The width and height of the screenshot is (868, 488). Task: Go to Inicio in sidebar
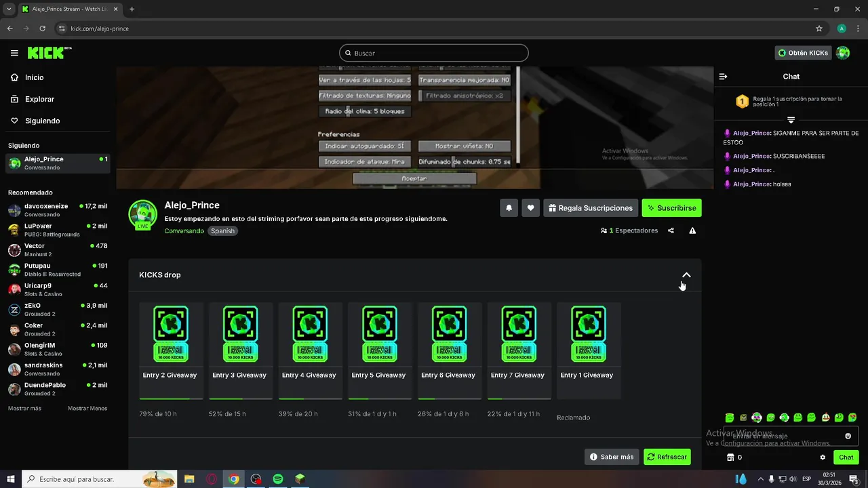coord(34,77)
